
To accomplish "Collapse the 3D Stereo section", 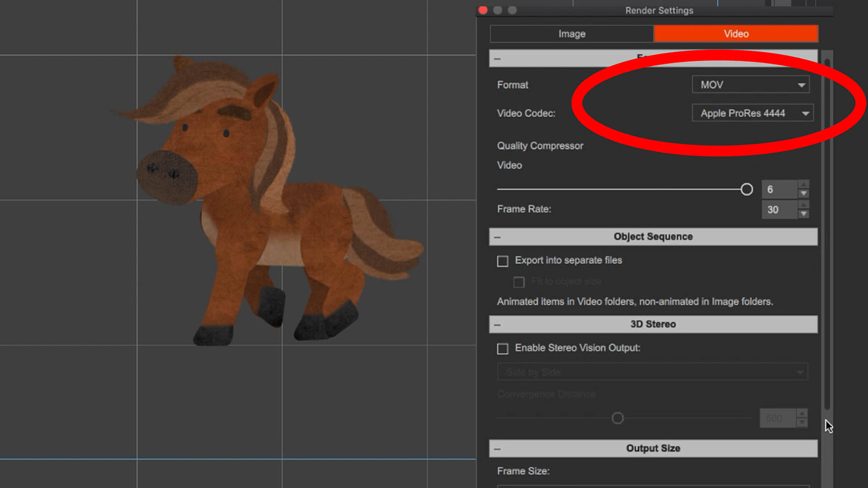I will click(497, 325).
